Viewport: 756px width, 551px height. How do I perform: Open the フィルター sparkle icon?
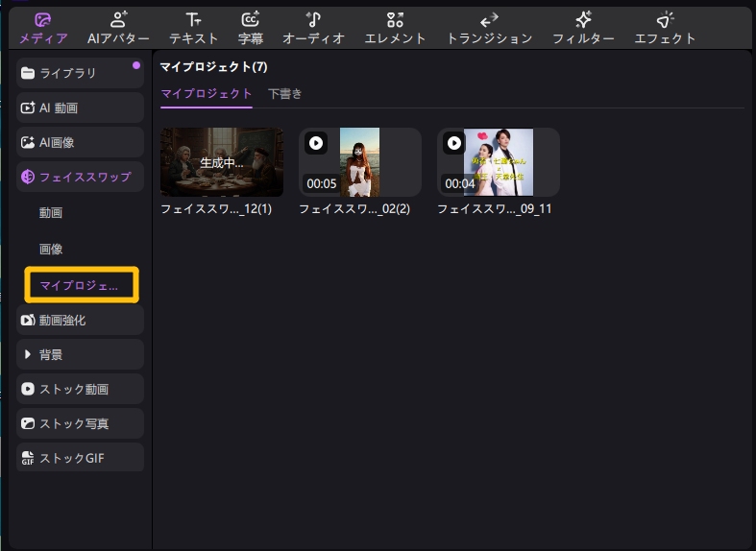[583, 20]
